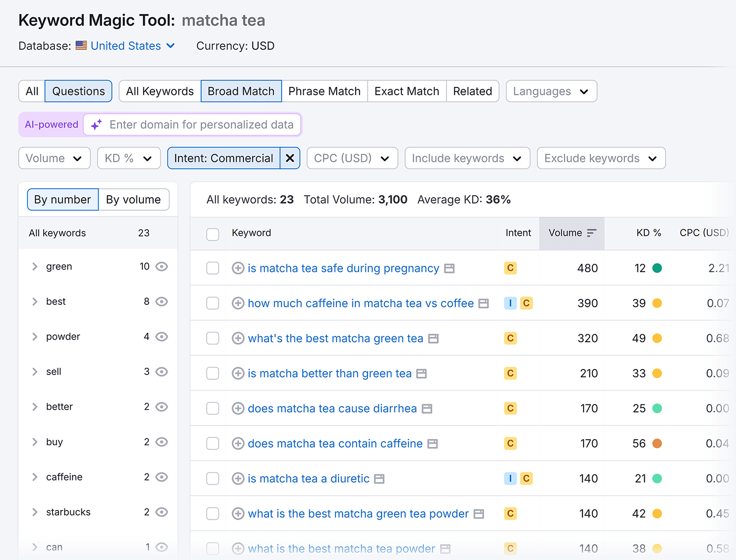736x560 pixels.
Task: Click plus icon beside 'how much caffeine in matcha tea vs coffee'
Action: [x=238, y=303]
